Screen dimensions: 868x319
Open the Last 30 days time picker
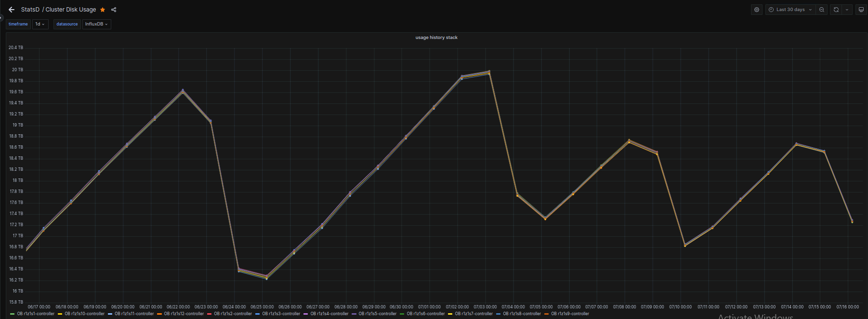[x=790, y=10]
